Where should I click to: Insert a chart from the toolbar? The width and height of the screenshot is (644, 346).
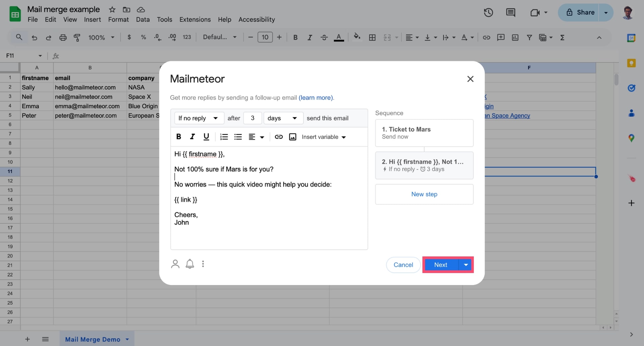[x=515, y=37]
